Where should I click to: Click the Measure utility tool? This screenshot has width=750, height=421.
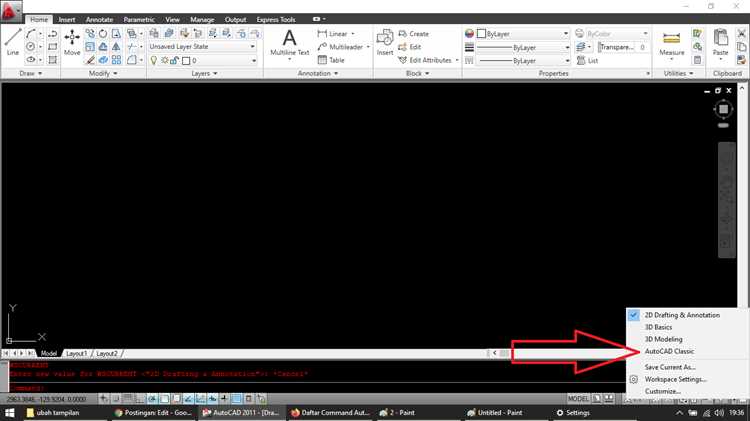click(672, 44)
